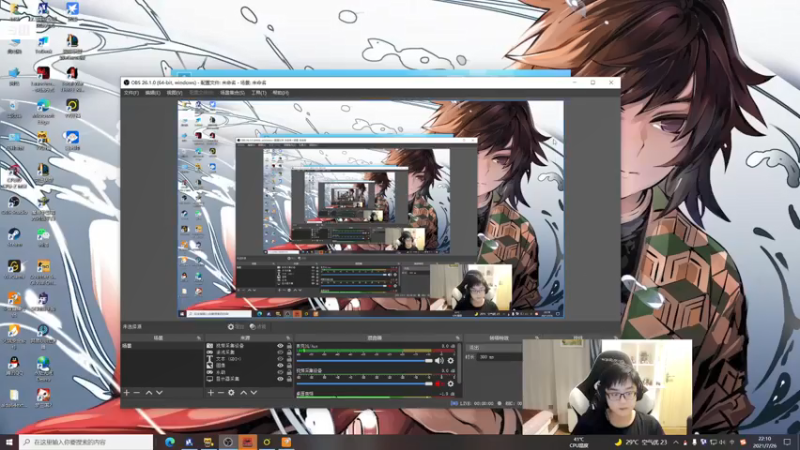Toggle visibility of fifth source row

point(280,372)
